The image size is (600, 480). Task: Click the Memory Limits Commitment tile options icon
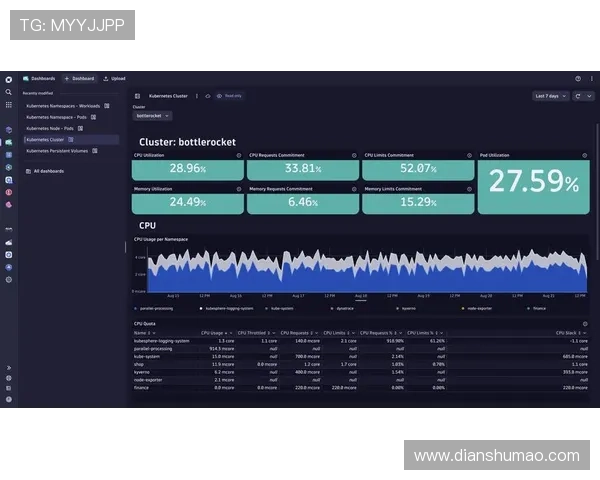(469, 189)
